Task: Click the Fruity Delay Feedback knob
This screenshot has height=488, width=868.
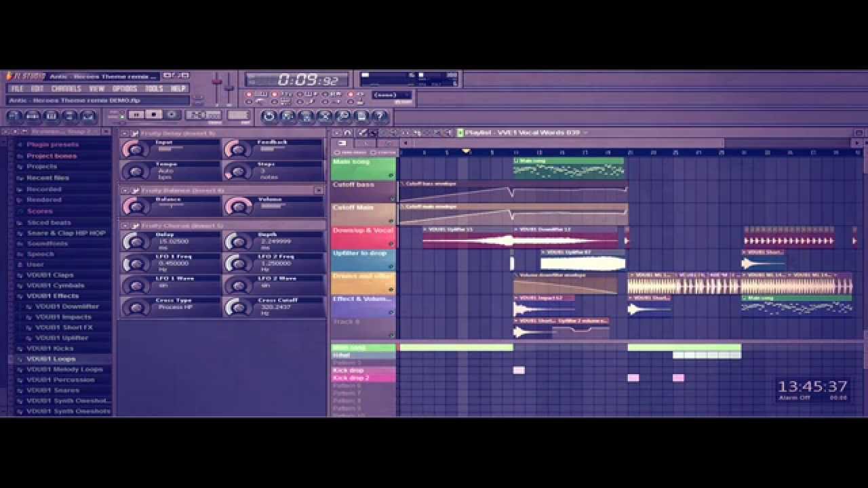Action: pos(238,149)
